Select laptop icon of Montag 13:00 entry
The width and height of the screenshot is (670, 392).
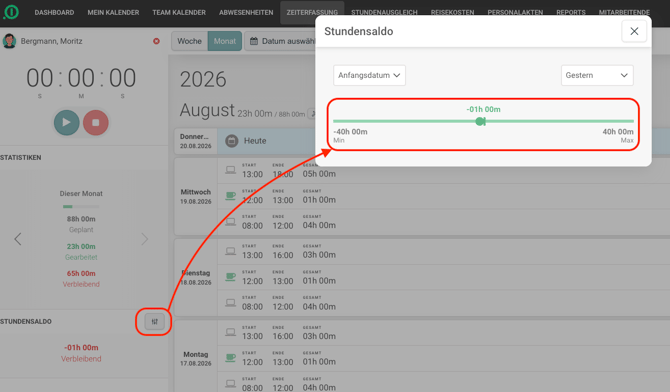pyautogui.click(x=231, y=332)
